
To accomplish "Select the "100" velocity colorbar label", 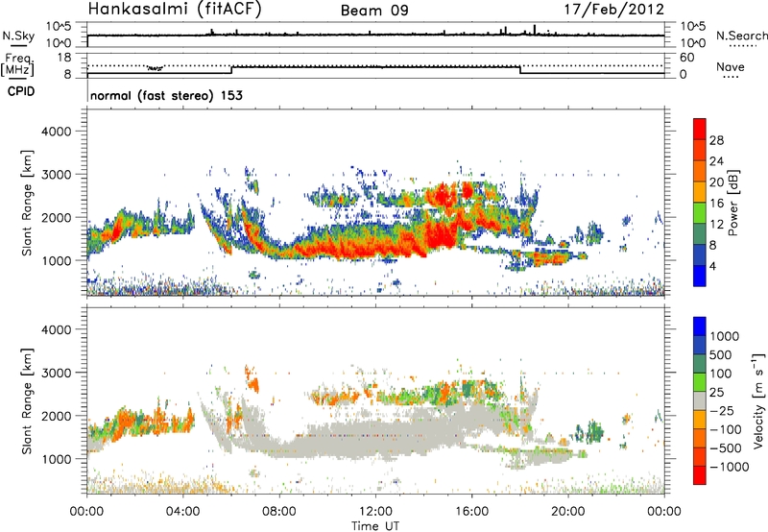I will point(720,374).
